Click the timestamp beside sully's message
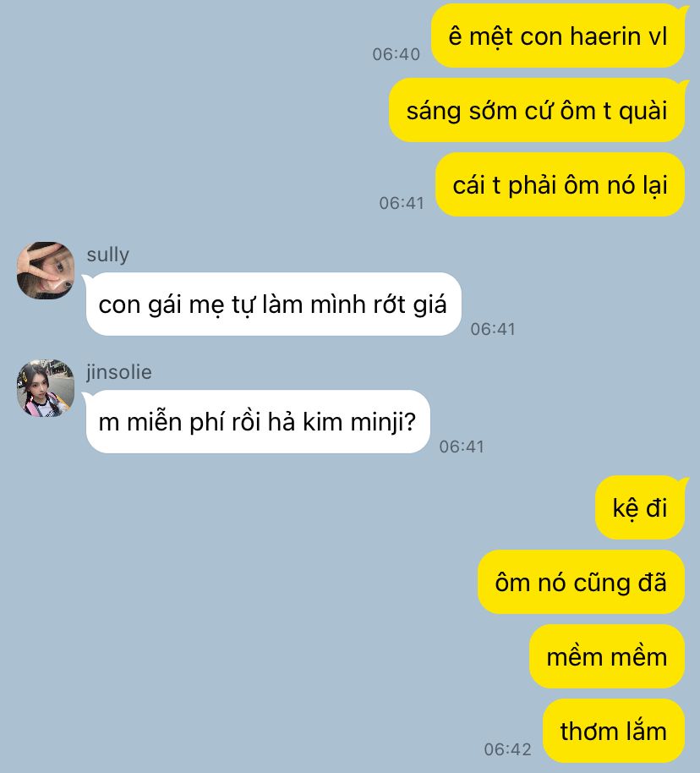The width and height of the screenshot is (700, 773). tap(493, 329)
